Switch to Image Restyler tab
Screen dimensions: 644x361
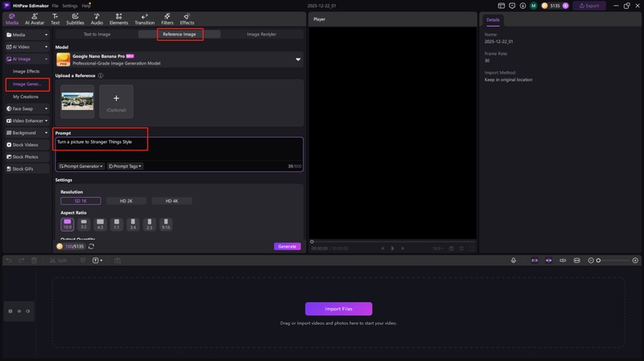point(262,34)
